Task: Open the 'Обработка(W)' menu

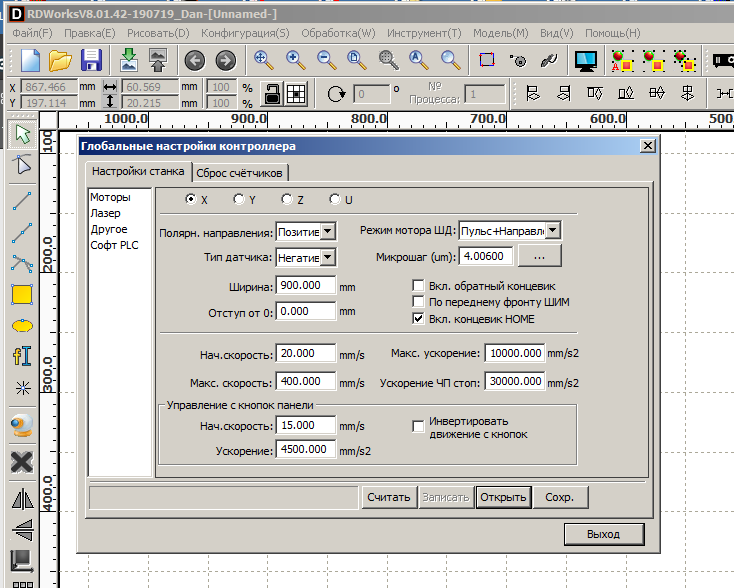Action: point(338,33)
